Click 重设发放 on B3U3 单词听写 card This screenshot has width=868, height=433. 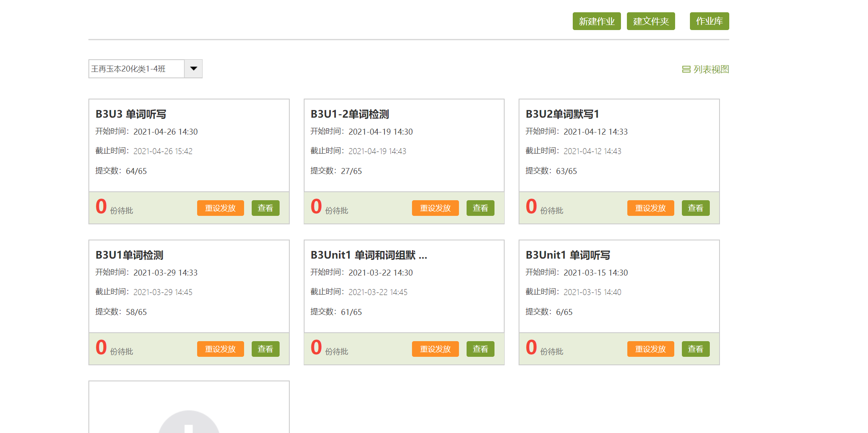tap(220, 208)
